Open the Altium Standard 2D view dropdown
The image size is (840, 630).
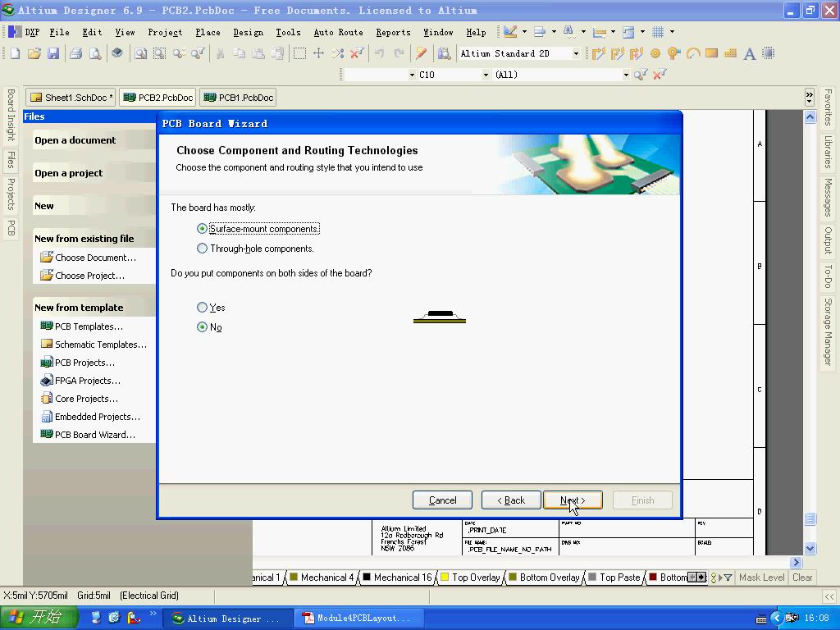pyautogui.click(x=576, y=53)
